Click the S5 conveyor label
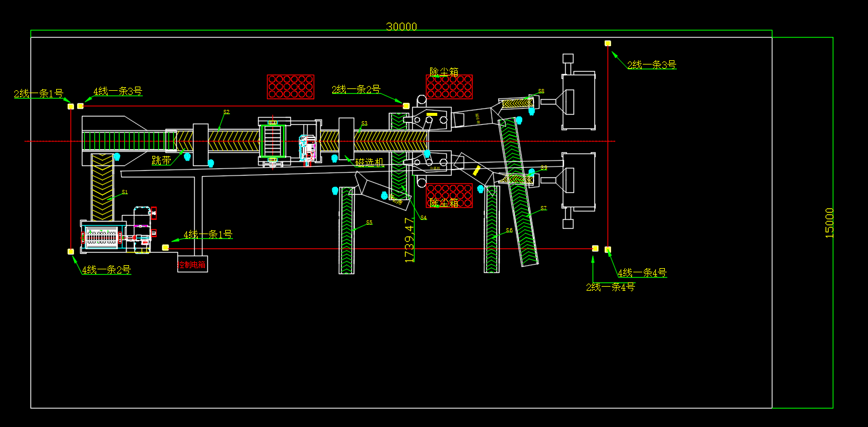 pos(369,222)
